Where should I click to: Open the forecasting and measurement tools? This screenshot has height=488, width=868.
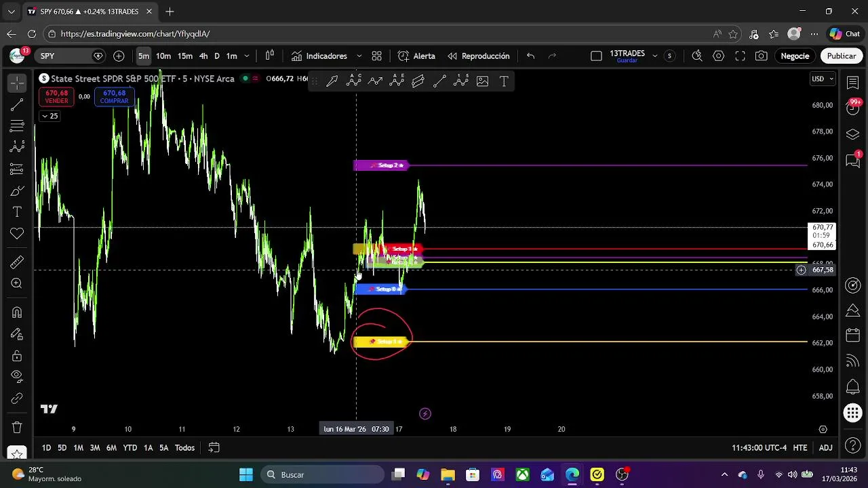pyautogui.click(x=17, y=169)
